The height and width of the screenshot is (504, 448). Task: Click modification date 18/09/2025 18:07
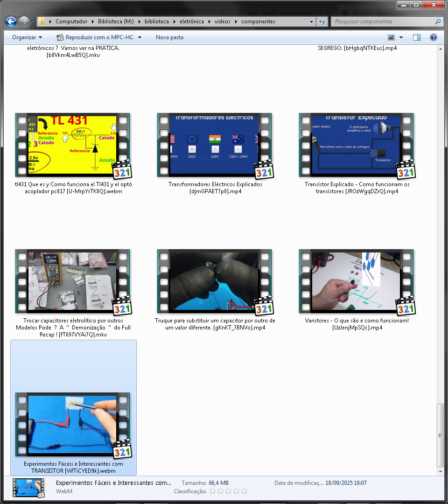point(346,483)
